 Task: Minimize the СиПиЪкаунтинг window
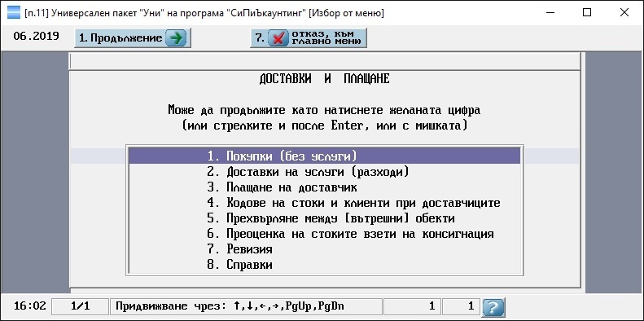pos(551,13)
